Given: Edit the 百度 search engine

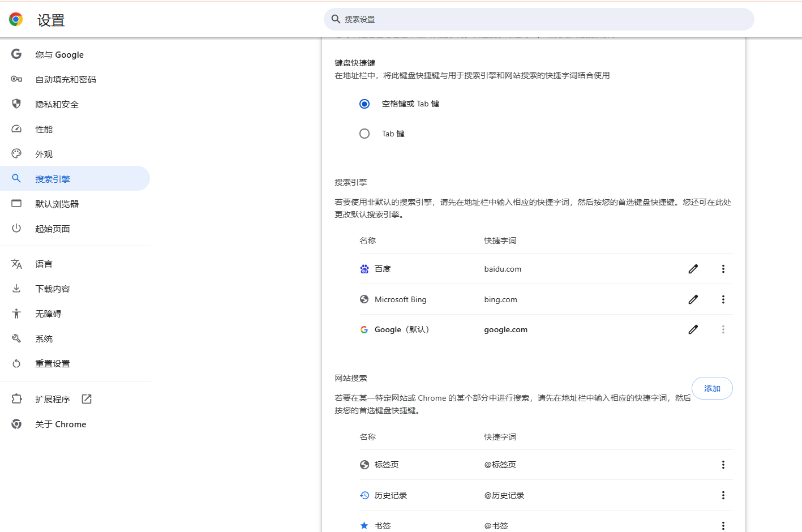Looking at the screenshot, I should tap(693, 269).
